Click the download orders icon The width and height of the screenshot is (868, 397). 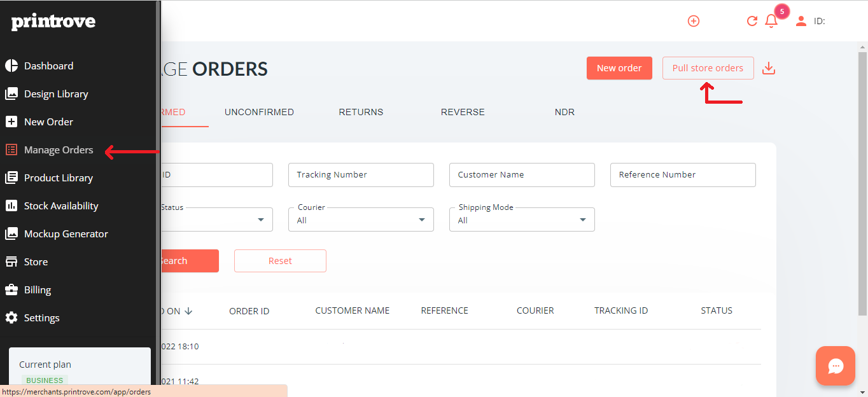(769, 68)
